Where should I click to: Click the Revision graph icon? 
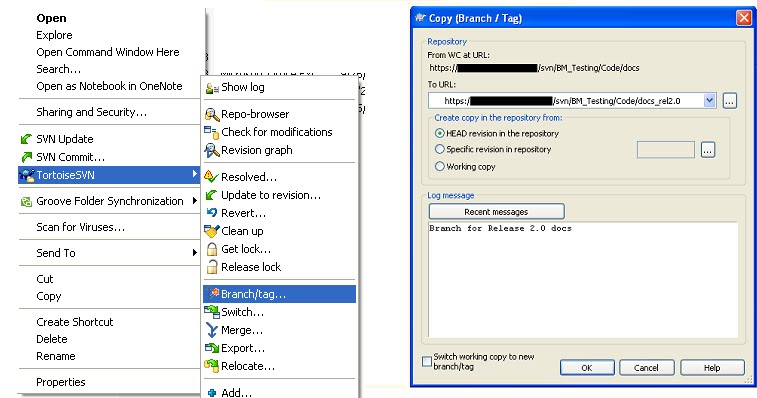point(211,150)
